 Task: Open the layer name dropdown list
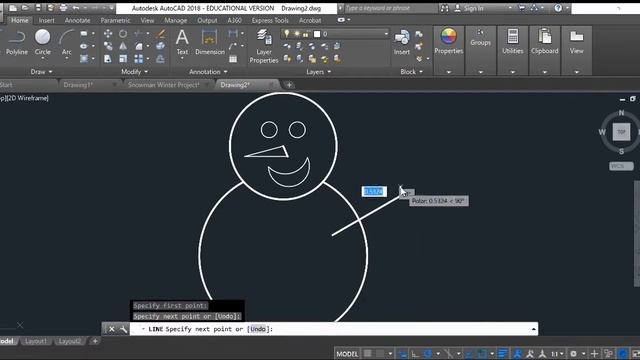[386, 34]
